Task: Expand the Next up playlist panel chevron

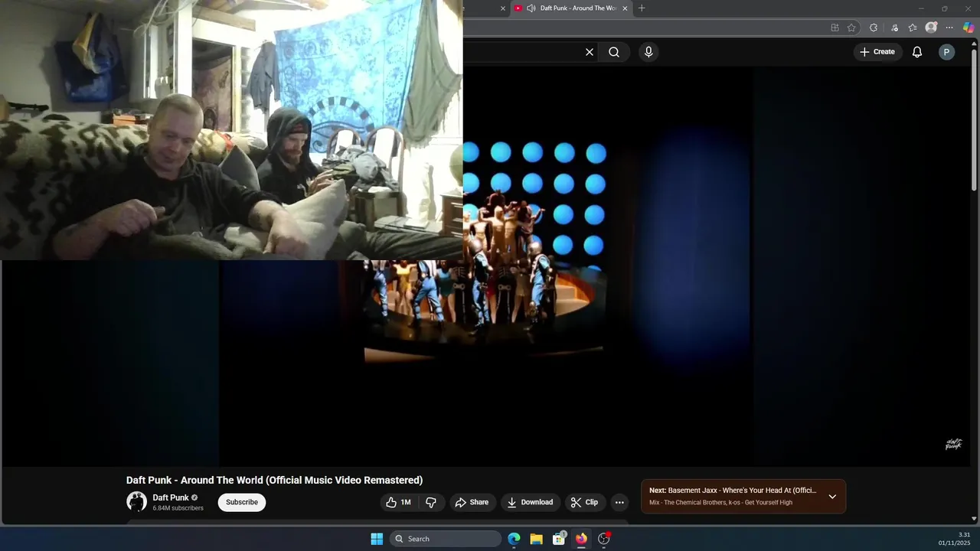Action: 832,497
